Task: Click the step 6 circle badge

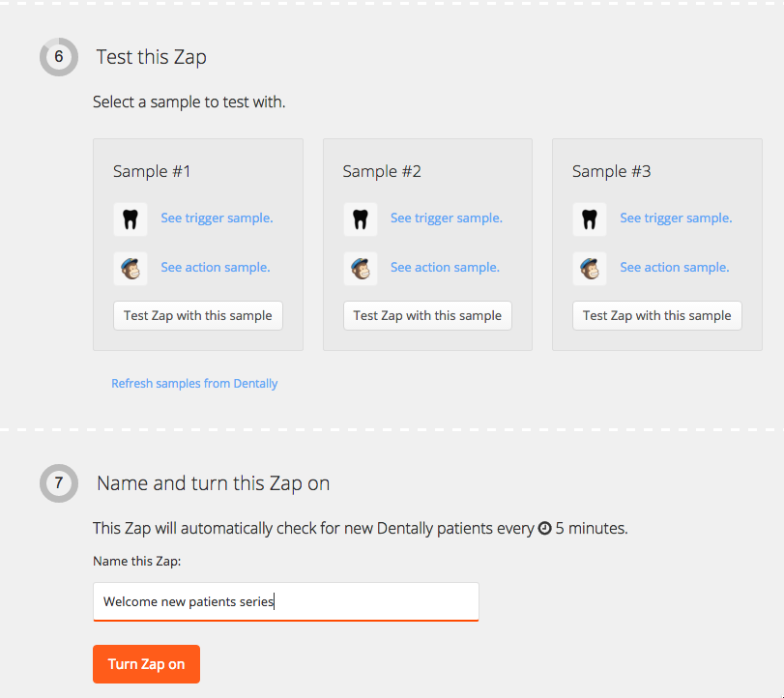Action: pos(58,57)
